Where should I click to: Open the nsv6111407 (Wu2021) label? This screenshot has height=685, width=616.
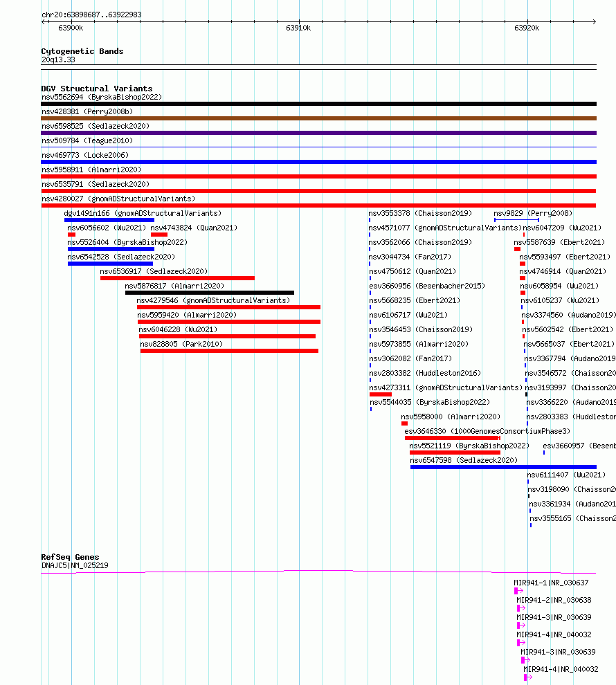566,475
